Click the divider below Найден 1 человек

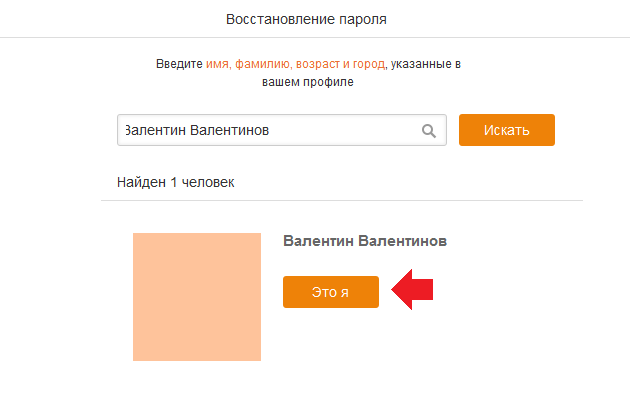pyautogui.click(x=342, y=200)
